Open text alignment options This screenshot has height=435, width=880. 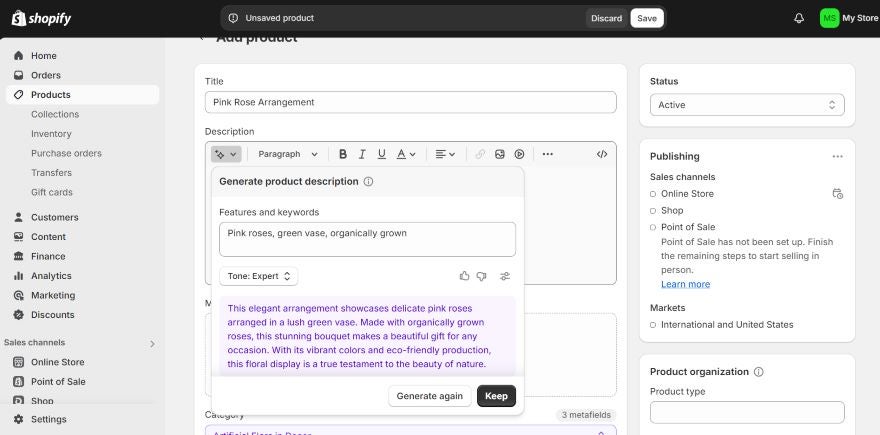click(445, 154)
